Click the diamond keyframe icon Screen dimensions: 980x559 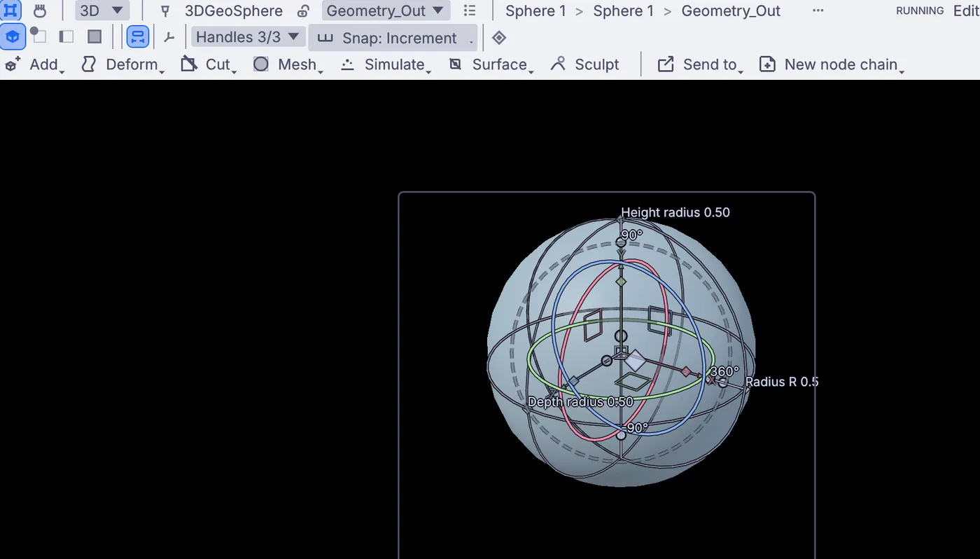[x=499, y=37]
